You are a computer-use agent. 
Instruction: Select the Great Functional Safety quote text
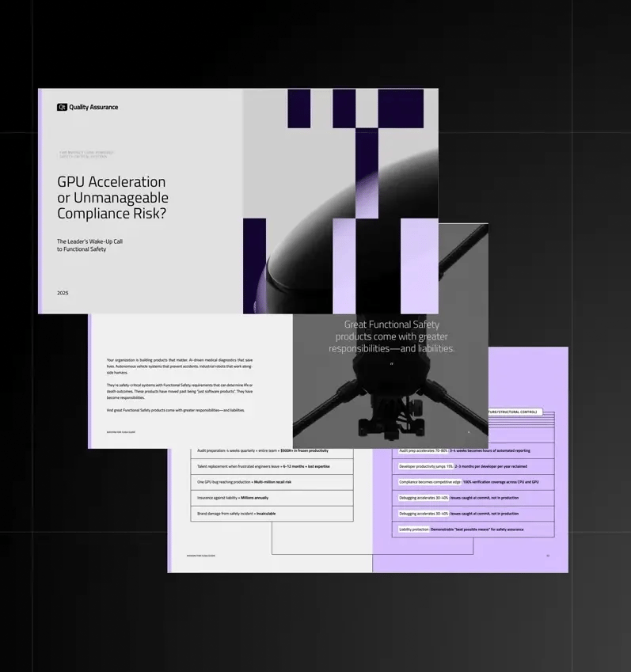pyautogui.click(x=391, y=336)
